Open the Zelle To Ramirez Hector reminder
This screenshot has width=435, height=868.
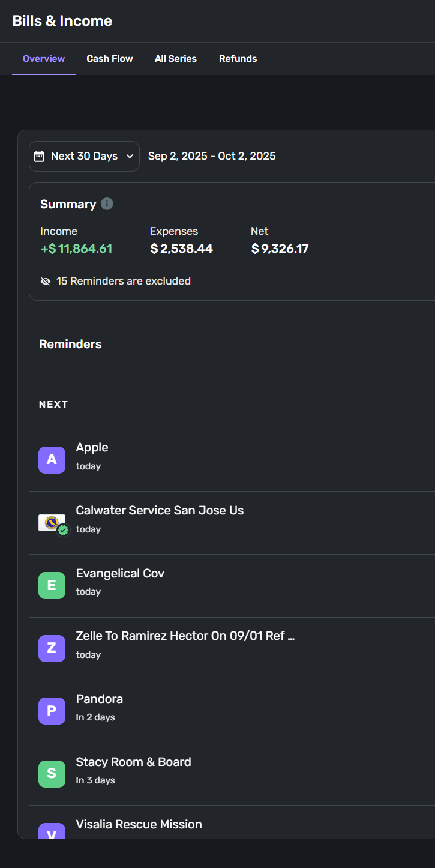click(185, 636)
